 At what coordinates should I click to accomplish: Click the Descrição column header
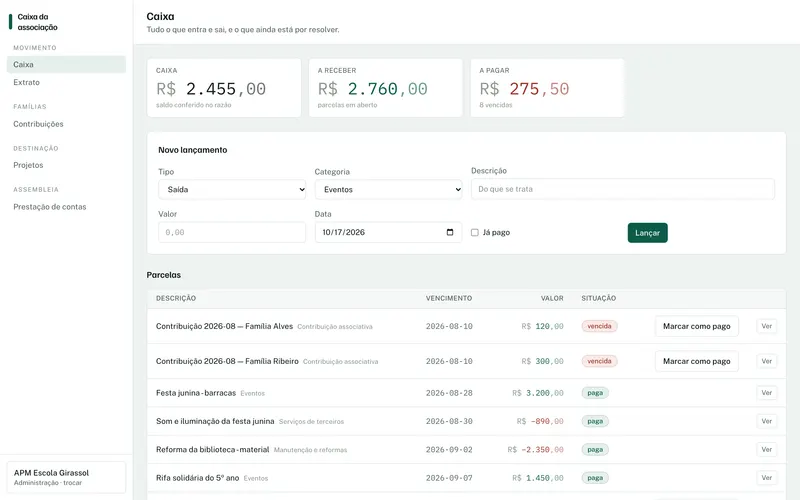176,298
